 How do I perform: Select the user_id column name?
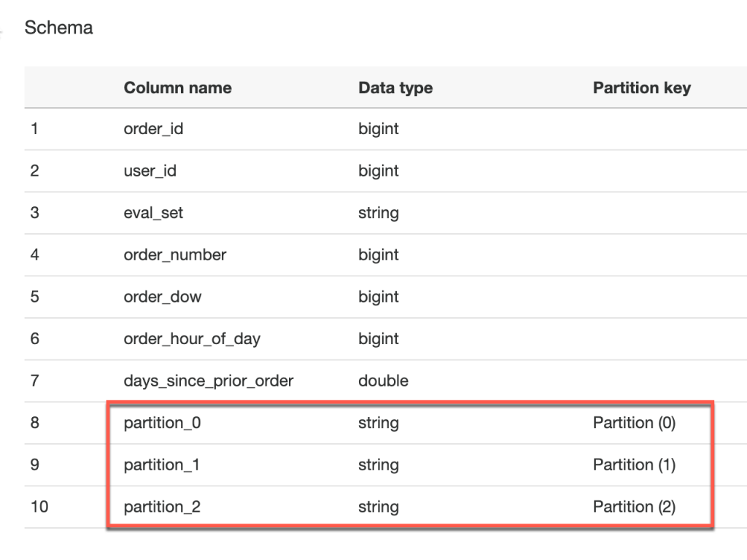pyautogui.click(x=150, y=171)
